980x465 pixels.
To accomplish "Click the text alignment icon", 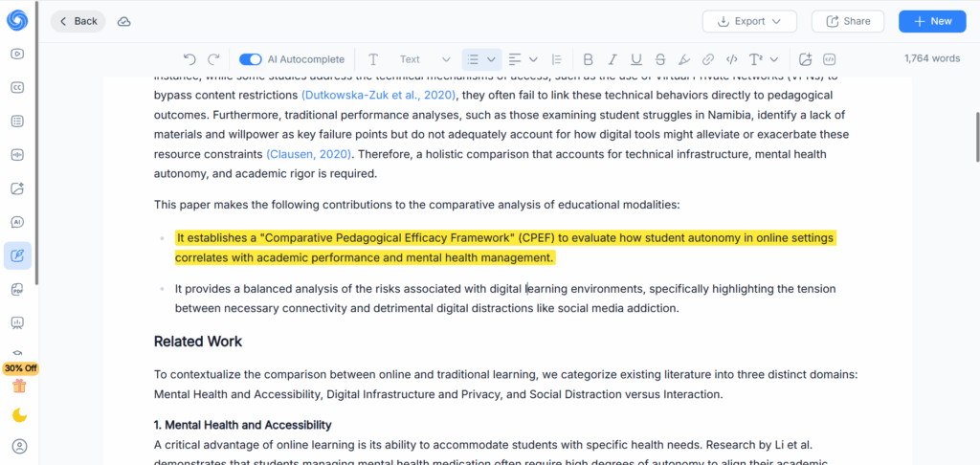I will pyautogui.click(x=514, y=59).
